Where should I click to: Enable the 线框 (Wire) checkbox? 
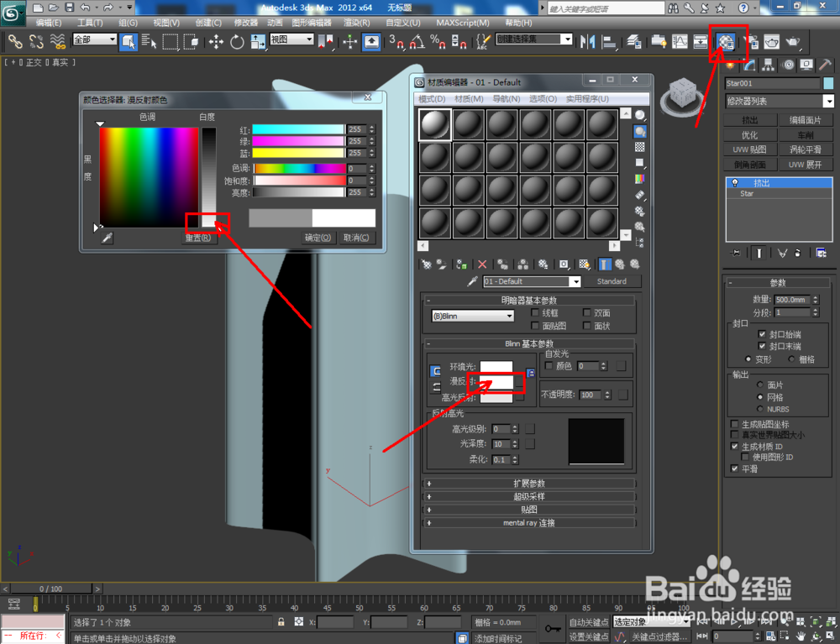pyautogui.click(x=534, y=312)
